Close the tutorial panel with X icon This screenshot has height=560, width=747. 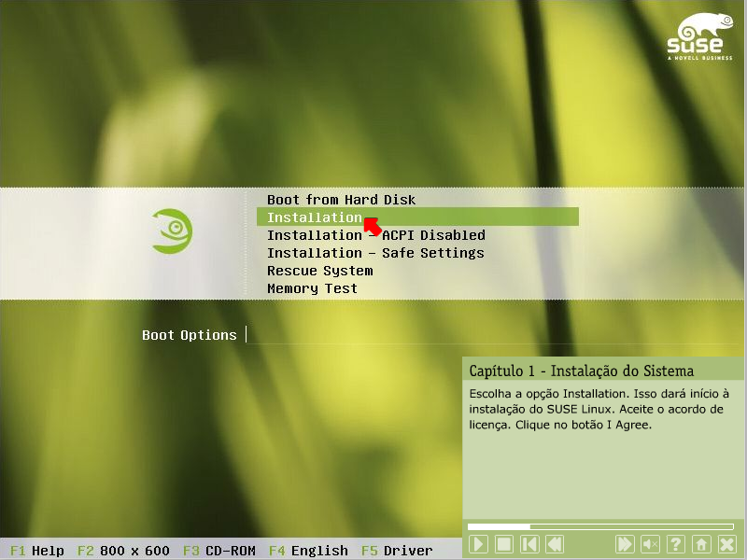(x=727, y=544)
